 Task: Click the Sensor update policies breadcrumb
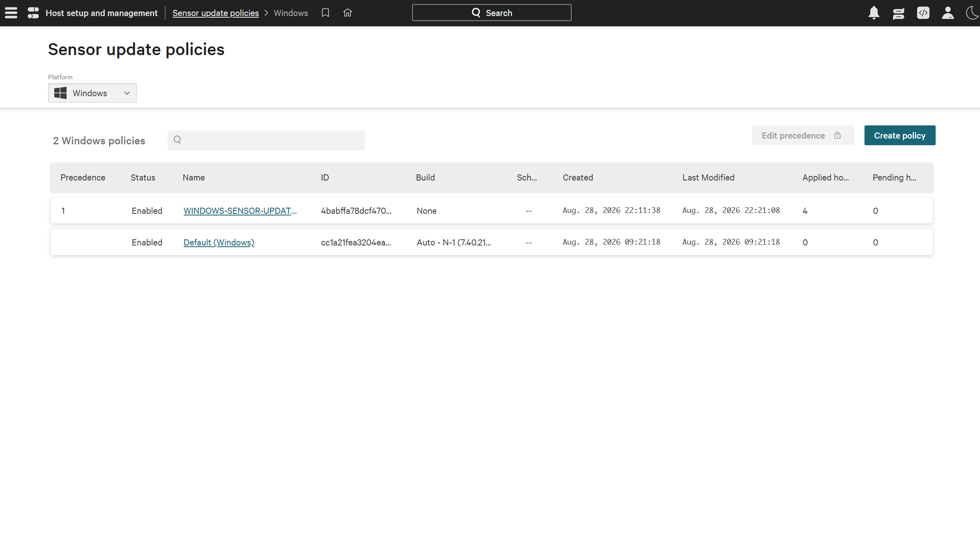[x=216, y=13]
